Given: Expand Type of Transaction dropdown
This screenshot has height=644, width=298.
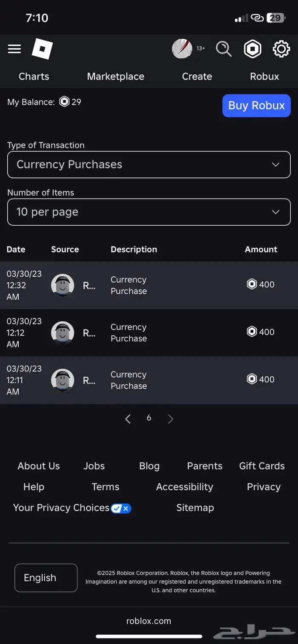Looking at the screenshot, I should (149, 165).
